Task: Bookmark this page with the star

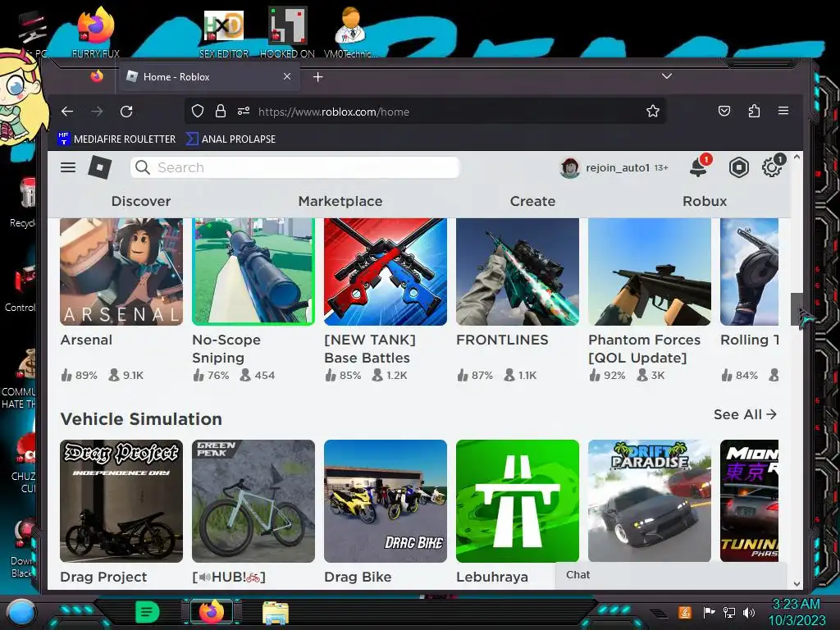Action: click(x=652, y=111)
